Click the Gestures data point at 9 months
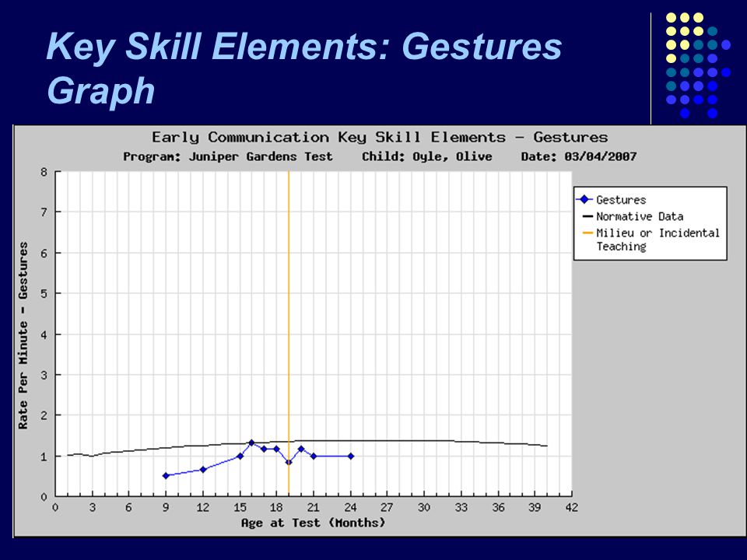Viewport: 747px width, 560px height. [x=166, y=476]
